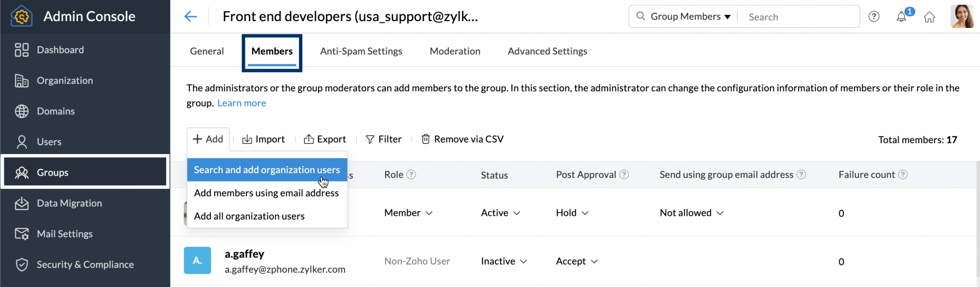Follow the Learn more link
The height and width of the screenshot is (287, 980).
coord(242,103)
